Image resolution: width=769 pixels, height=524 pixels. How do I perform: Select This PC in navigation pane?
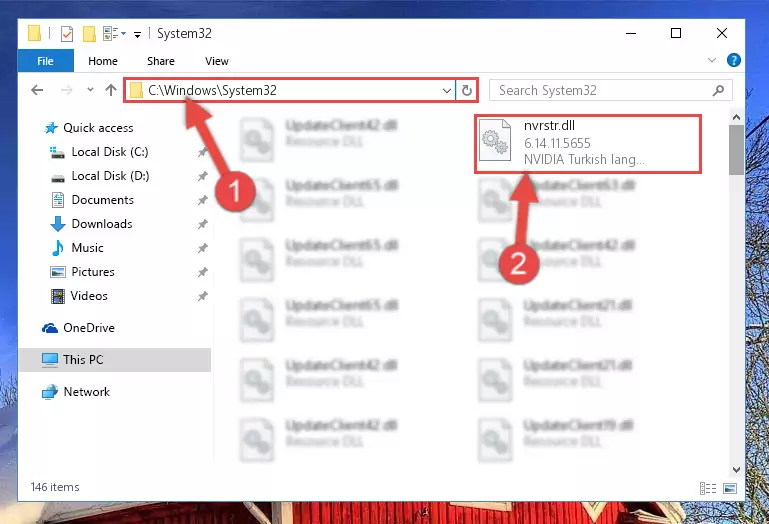[x=115, y=360]
